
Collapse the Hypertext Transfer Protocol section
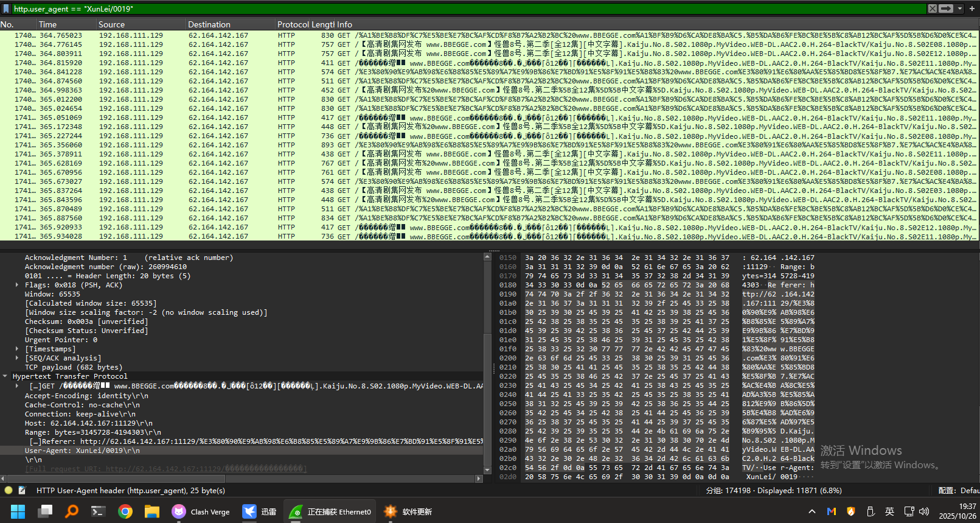point(5,376)
